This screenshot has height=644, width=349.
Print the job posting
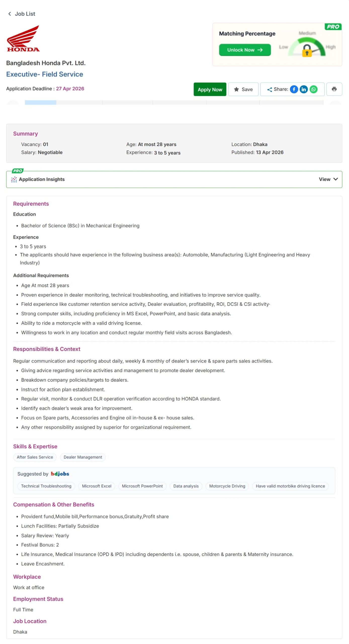coord(334,89)
